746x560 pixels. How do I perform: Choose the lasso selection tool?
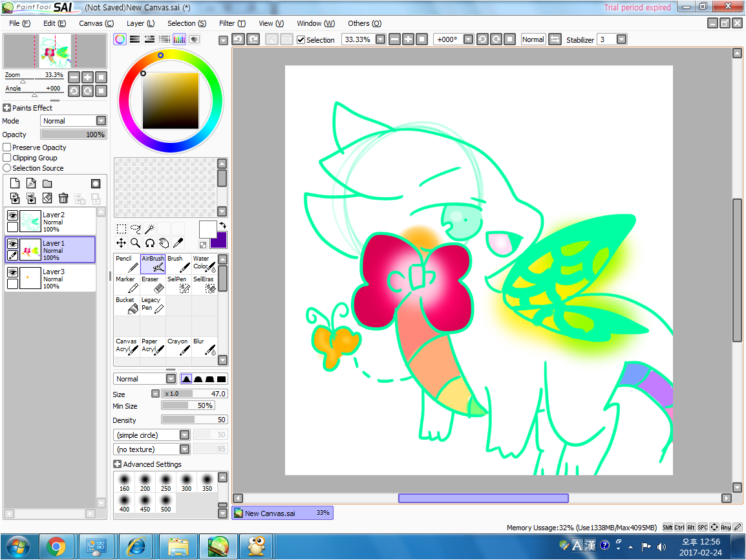[x=136, y=229]
